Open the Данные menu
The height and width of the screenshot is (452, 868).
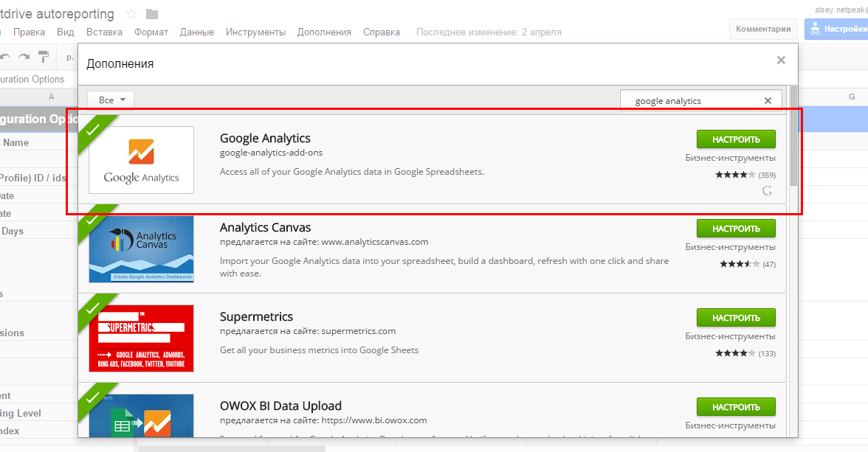coord(196,32)
